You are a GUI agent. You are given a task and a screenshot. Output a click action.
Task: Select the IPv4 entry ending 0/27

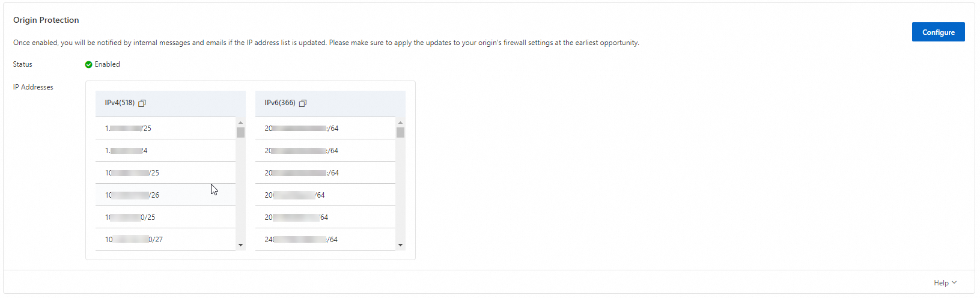[x=165, y=240]
